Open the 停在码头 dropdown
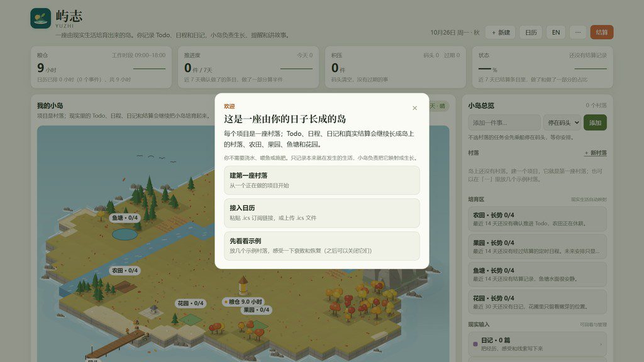 click(x=562, y=123)
